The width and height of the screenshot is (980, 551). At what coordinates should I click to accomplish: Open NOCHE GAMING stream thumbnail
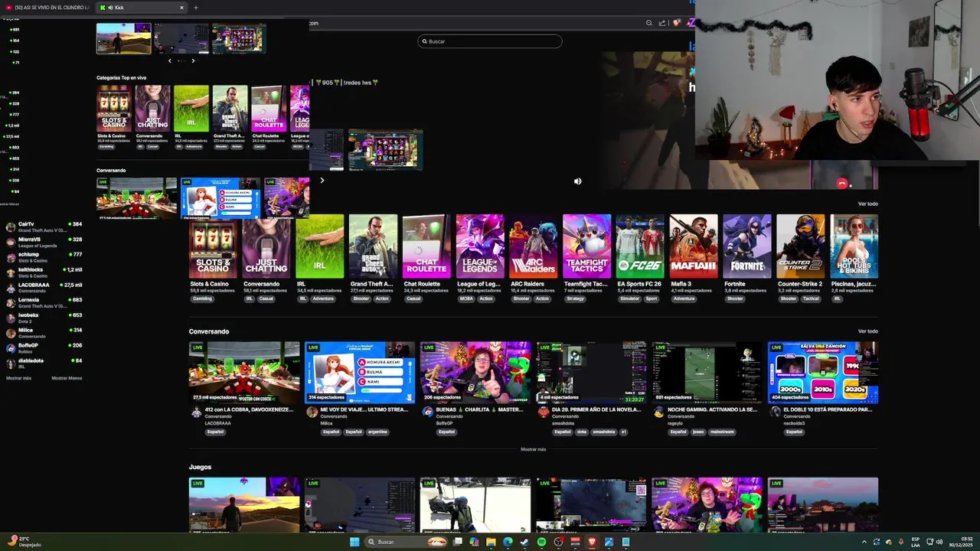(x=707, y=373)
